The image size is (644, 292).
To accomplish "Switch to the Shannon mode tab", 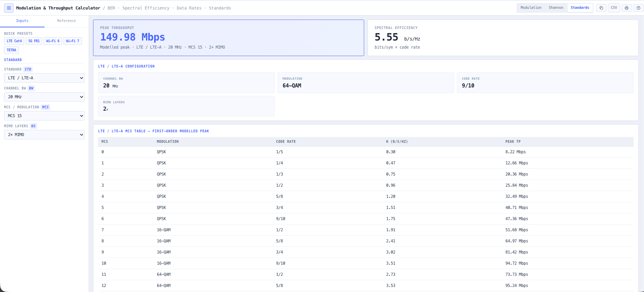I will 556,8.
